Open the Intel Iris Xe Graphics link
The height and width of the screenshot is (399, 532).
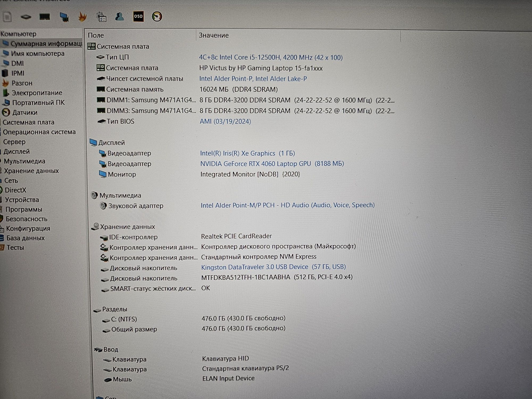coord(247,153)
